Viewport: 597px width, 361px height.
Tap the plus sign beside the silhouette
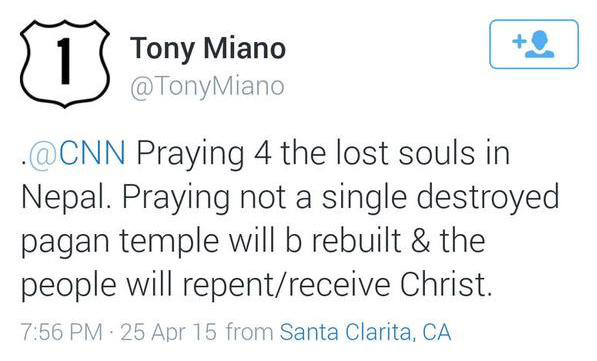(519, 41)
